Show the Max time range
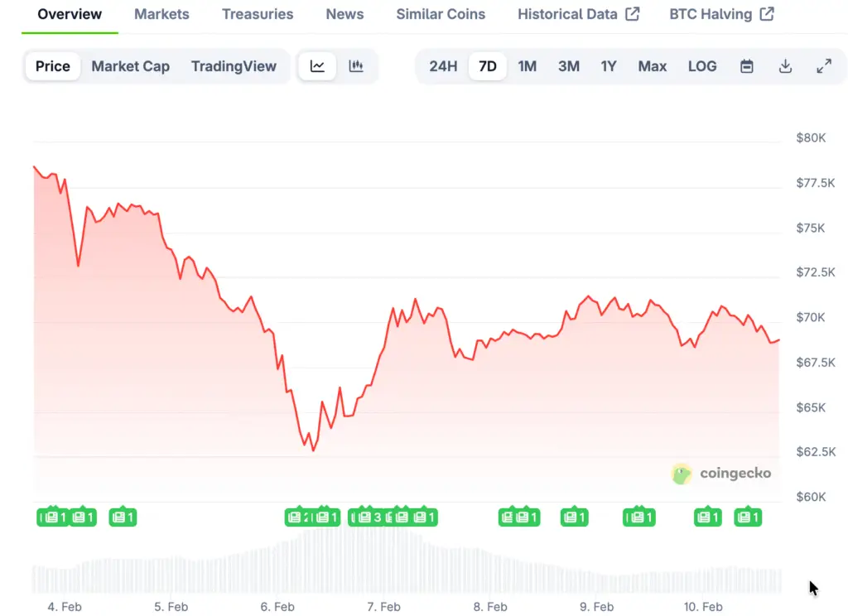848x616 pixels. (x=652, y=66)
